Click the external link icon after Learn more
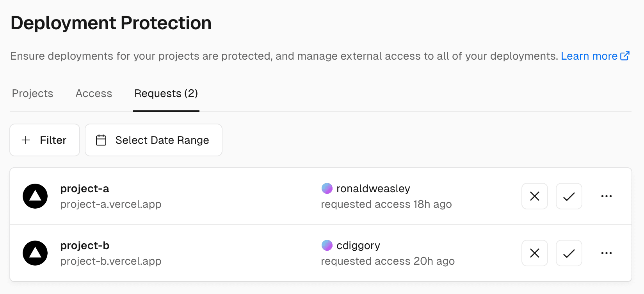Viewport: 644px width, 294px height. (625, 56)
